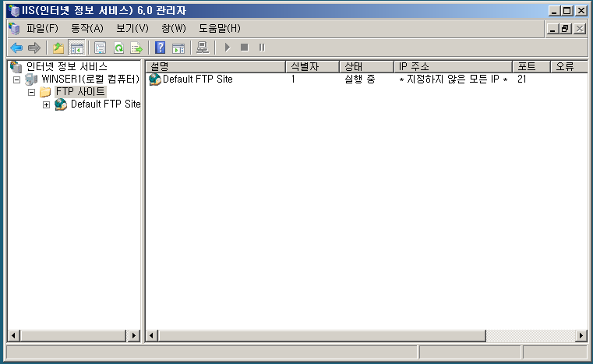Click left arrow of list pane scrollbar
This screenshot has height=364, width=593.
(x=152, y=336)
